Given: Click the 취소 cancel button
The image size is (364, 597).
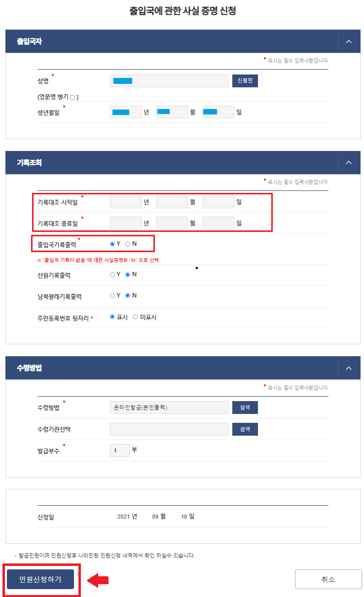Looking at the screenshot, I should coord(328,579).
